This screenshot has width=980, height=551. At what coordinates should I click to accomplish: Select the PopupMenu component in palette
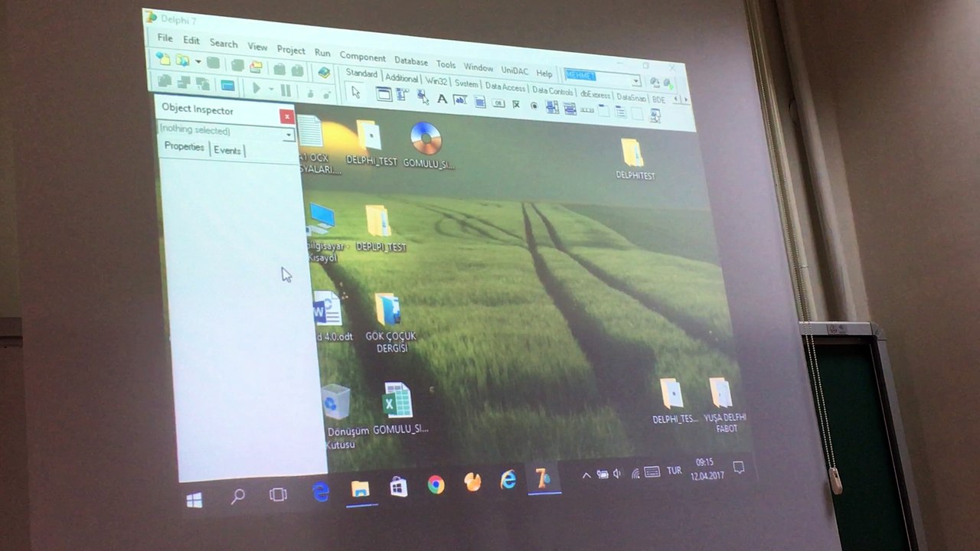click(x=423, y=97)
